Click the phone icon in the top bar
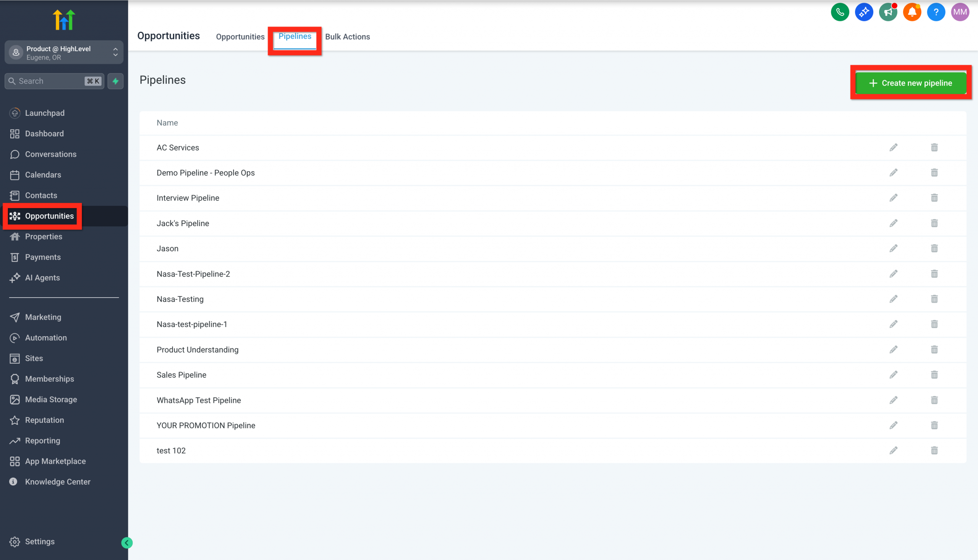978x560 pixels. tap(840, 12)
